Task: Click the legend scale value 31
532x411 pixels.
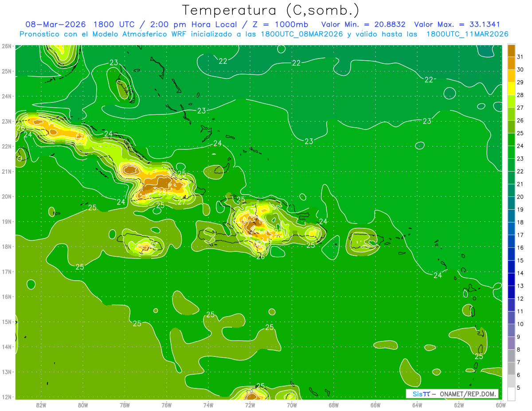Action: click(520, 57)
